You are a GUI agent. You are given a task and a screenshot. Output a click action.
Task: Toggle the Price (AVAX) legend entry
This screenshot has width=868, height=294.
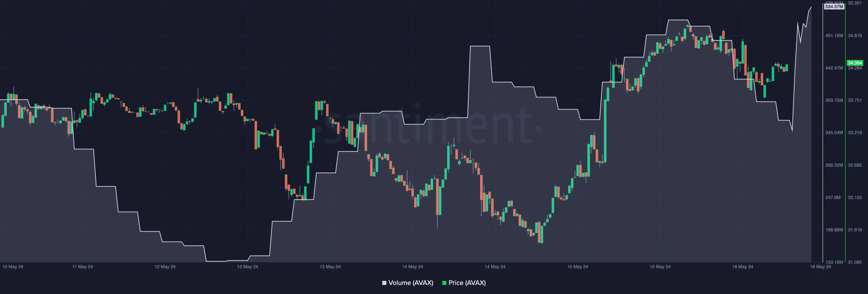point(464,283)
